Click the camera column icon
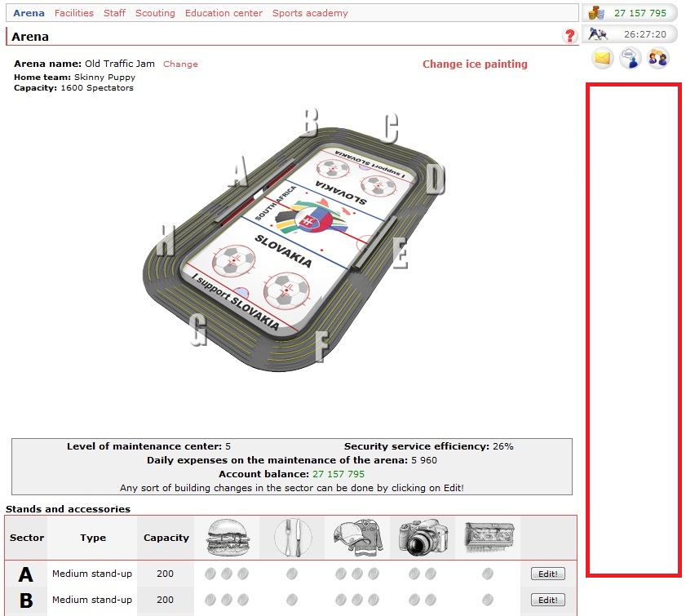The width and height of the screenshot is (686, 616). 423,538
